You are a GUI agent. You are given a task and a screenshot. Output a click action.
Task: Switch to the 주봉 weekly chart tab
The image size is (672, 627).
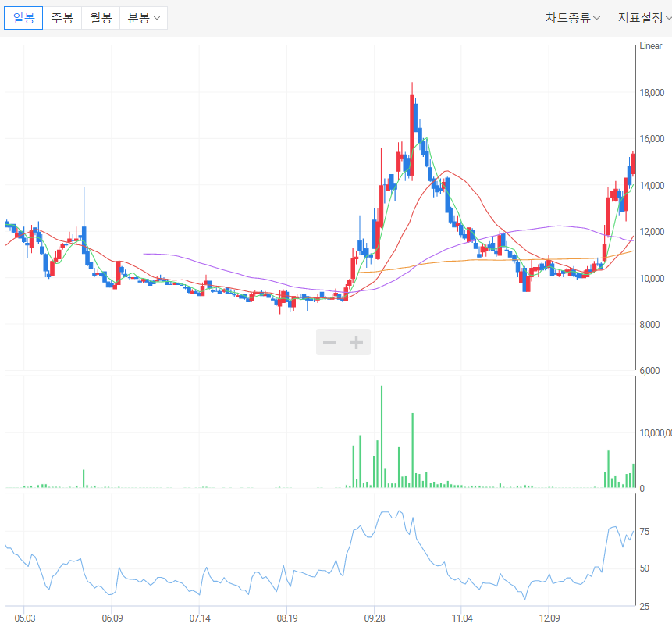click(62, 18)
